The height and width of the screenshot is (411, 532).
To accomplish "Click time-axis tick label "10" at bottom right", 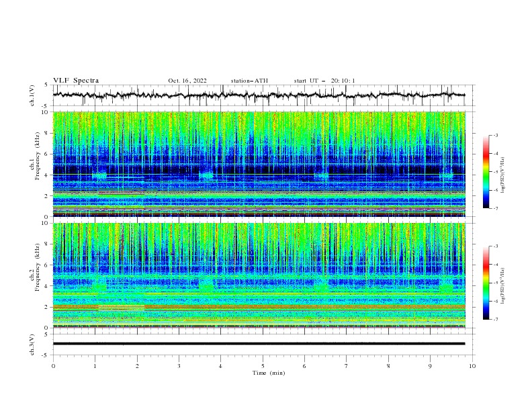I will tap(472, 366).
